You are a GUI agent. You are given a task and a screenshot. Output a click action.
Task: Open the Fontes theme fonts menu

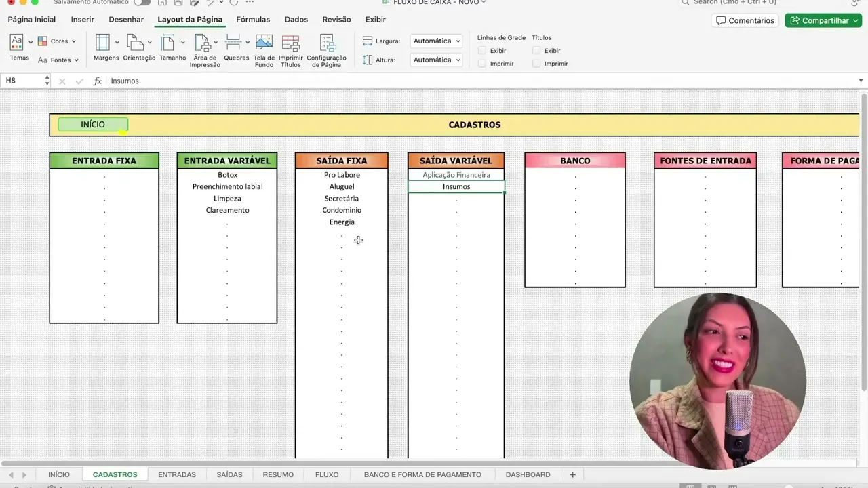[57, 60]
